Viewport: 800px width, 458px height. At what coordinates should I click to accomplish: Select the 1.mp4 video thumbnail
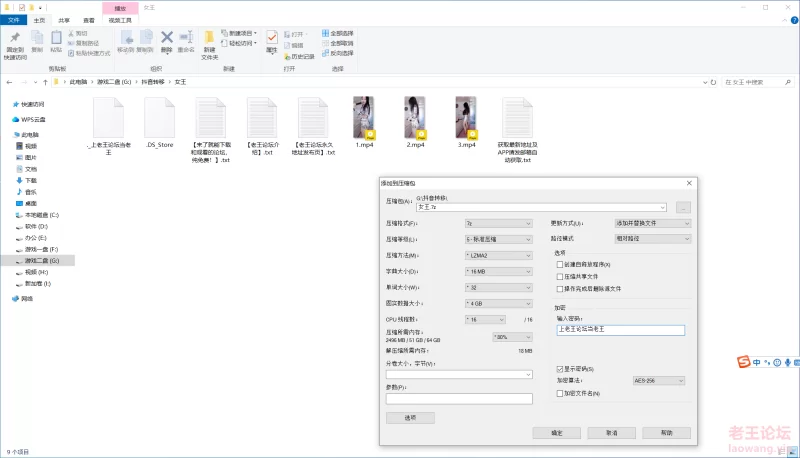click(x=364, y=118)
